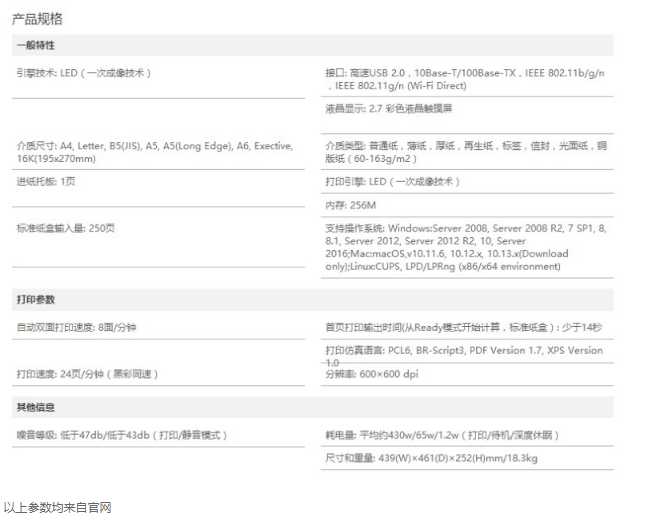
Task: Select the 标准纸盒输入量 250页 row
Action: (66, 228)
